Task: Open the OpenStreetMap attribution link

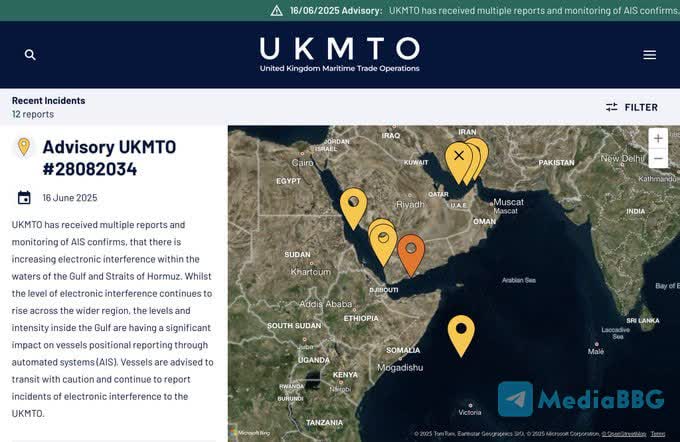Action: (624, 434)
